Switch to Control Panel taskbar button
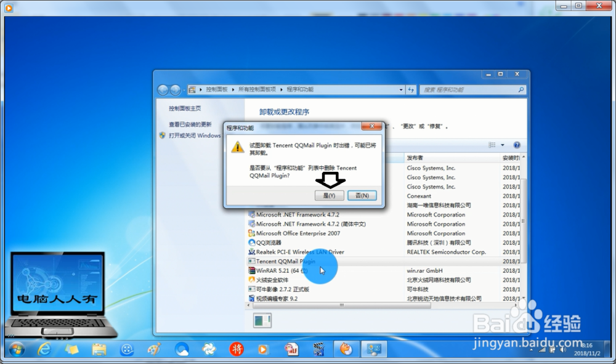 (x=374, y=349)
